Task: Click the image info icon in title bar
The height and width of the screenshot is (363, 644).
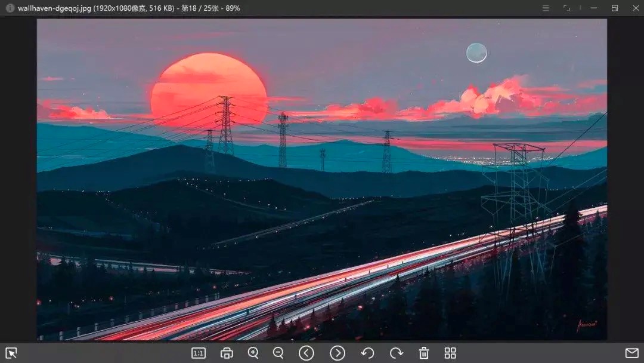Action: pyautogui.click(x=10, y=8)
